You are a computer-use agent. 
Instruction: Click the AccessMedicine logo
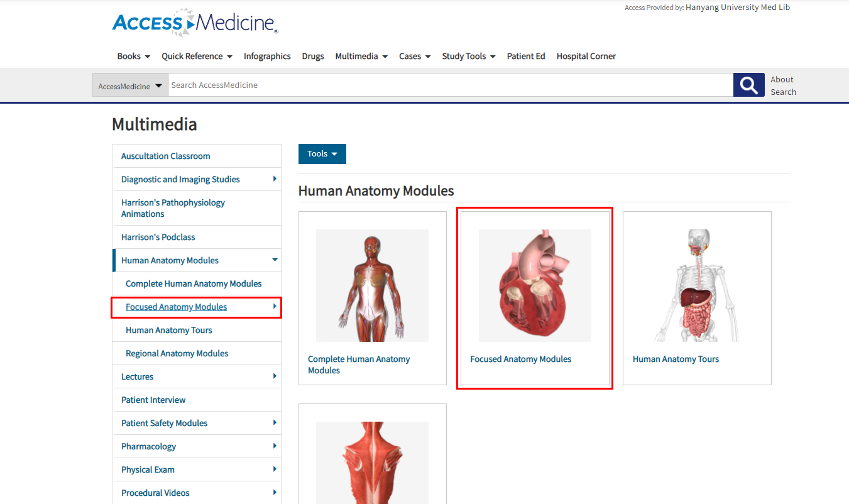195,23
